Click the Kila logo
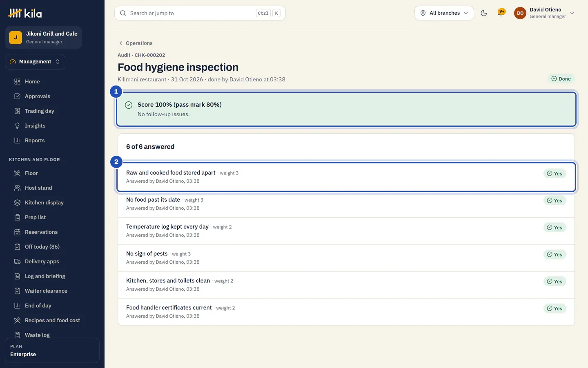Viewport: 588px width, 368px height. click(25, 13)
